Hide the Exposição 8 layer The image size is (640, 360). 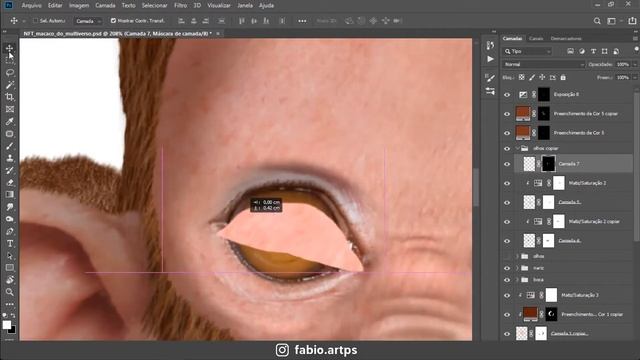pyautogui.click(x=507, y=95)
